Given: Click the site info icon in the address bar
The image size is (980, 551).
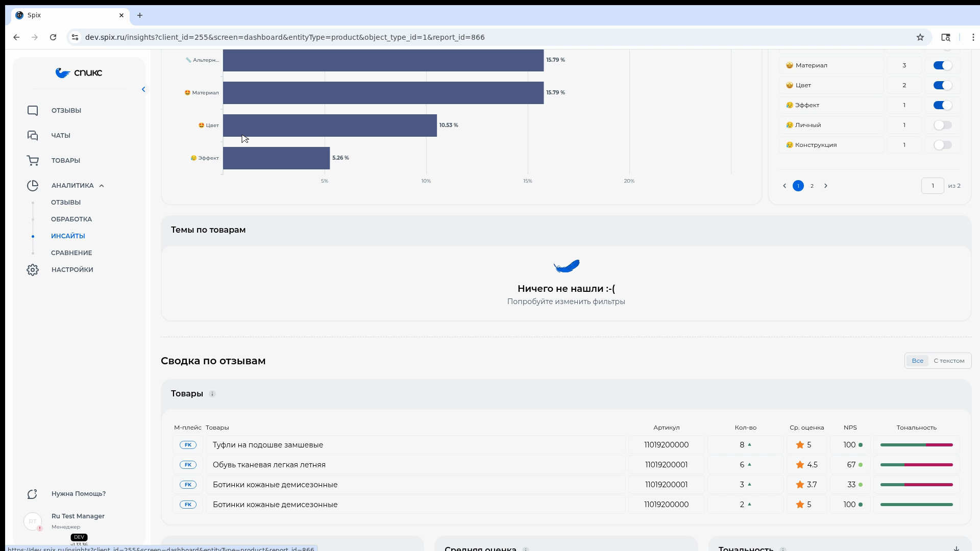Looking at the screenshot, I should [75, 37].
